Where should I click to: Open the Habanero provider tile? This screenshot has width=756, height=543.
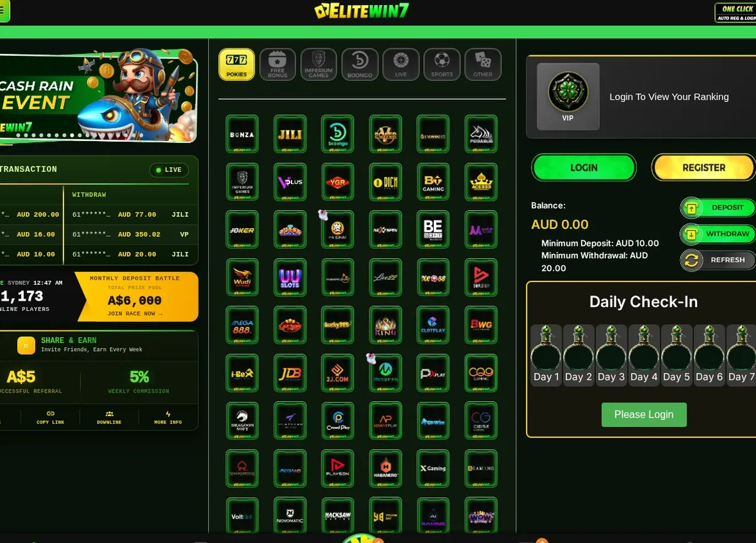pyautogui.click(x=386, y=468)
